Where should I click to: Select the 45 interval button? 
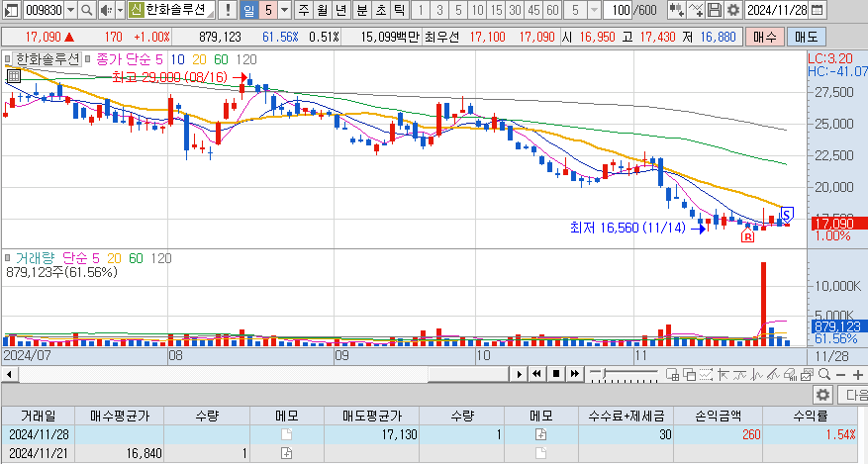533,10
